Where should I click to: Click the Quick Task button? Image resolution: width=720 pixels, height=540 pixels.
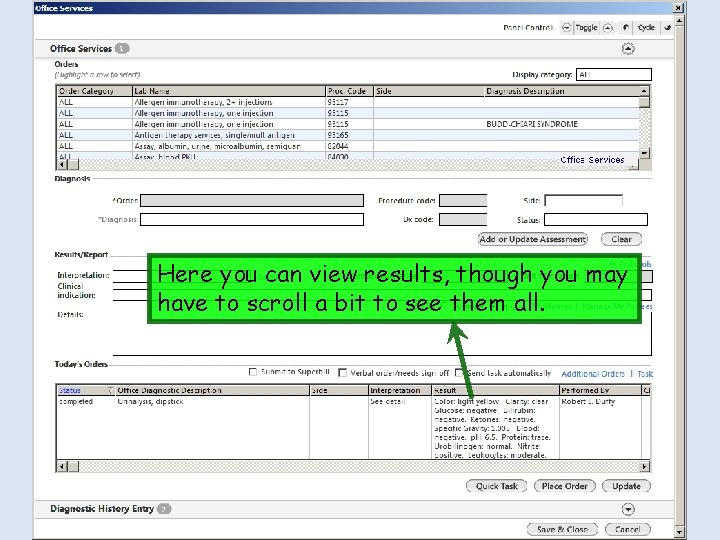point(496,486)
